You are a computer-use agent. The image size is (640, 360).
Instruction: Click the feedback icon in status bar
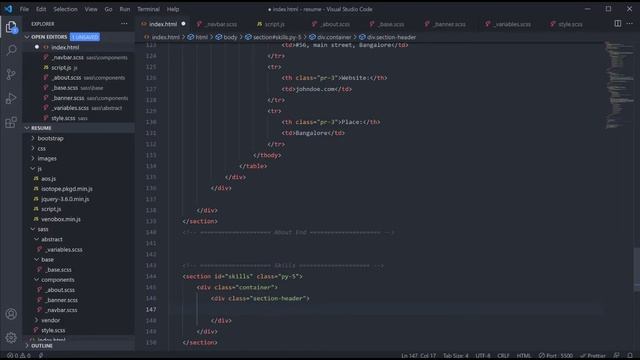click(x=616, y=356)
